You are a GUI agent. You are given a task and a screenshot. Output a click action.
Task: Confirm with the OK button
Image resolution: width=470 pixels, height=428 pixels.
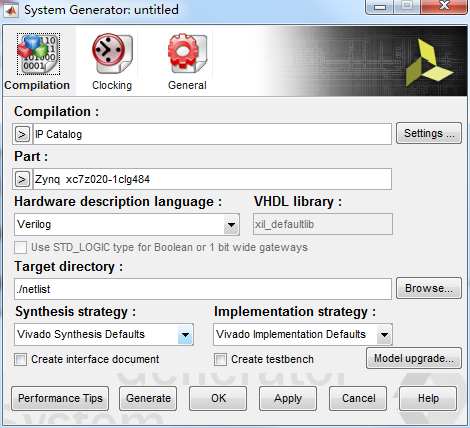coord(218,398)
